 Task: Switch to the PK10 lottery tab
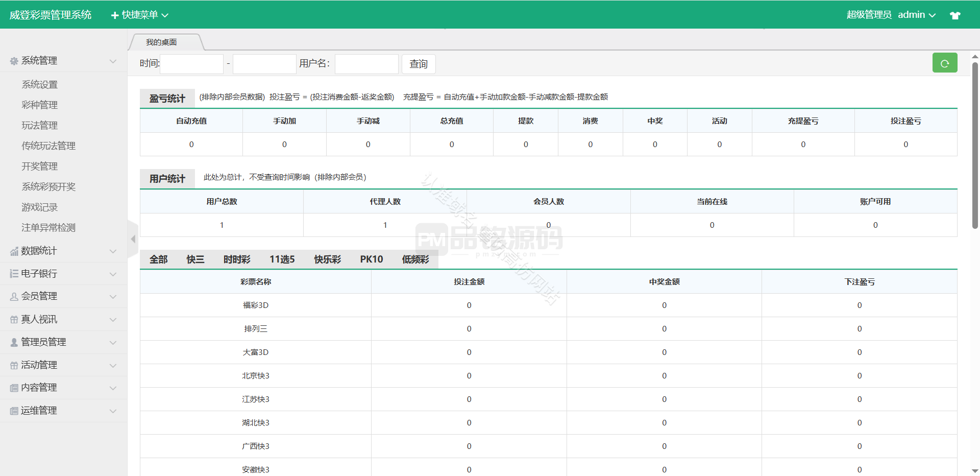click(372, 259)
